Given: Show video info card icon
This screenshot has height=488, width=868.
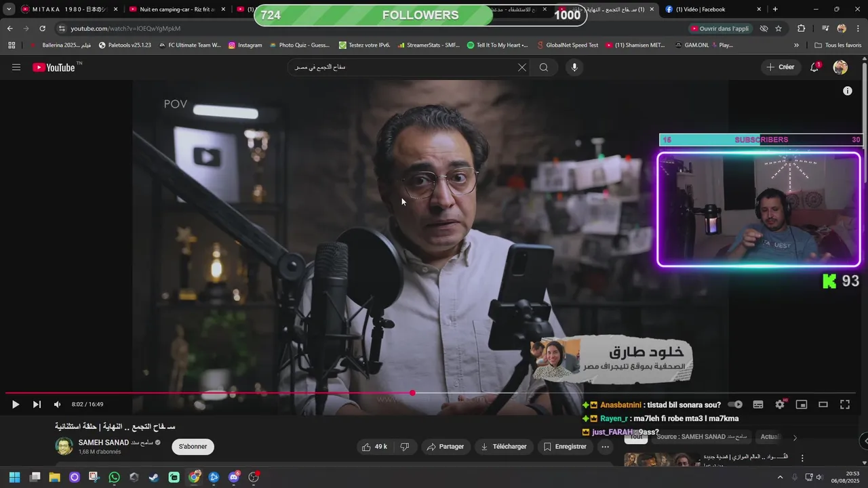Looking at the screenshot, I should pos(848,91).
